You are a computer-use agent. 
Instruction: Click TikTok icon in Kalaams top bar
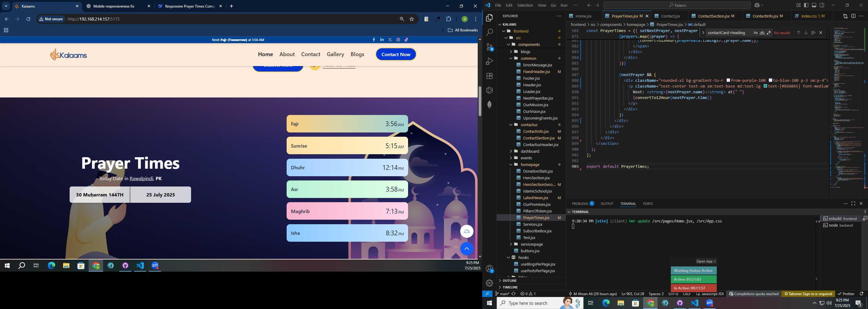pos(406,40)
